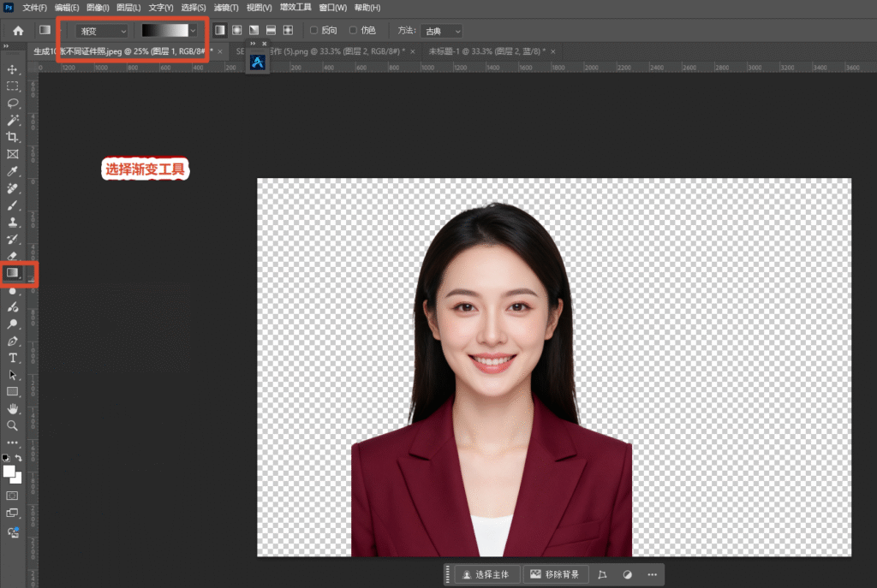This screenshot has height=588, width=877.
Task: Select the Hand tool
Action: tap(12, 408)
